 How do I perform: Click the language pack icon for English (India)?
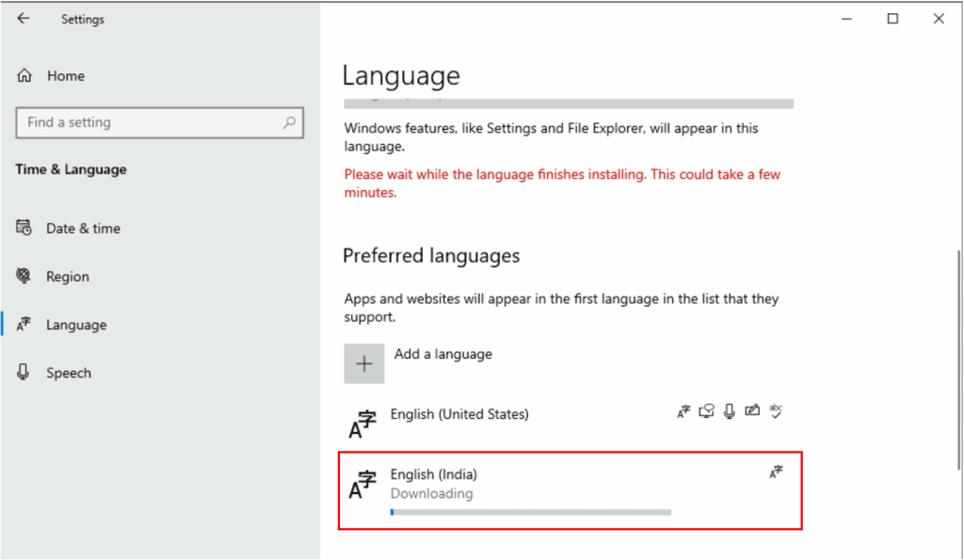pos(776,472)
